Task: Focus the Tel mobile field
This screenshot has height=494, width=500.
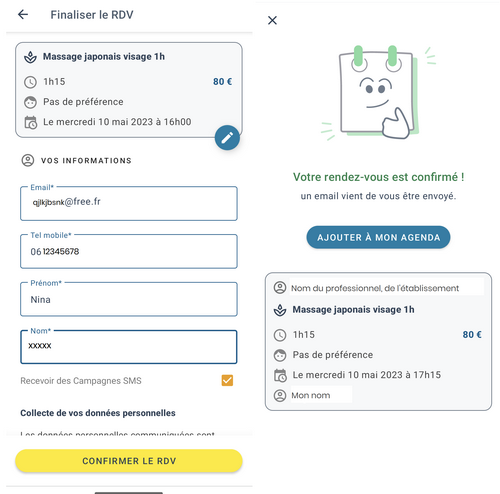Action: 129,251
